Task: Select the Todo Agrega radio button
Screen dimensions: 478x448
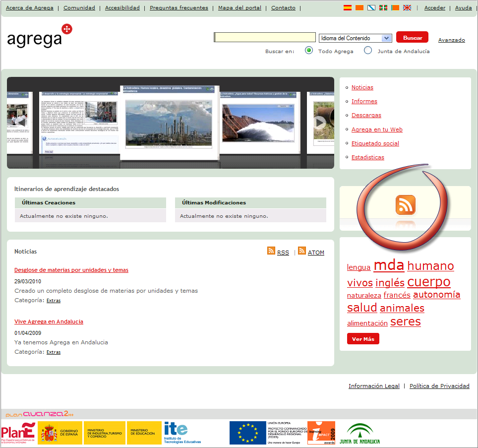Action: 309,50
